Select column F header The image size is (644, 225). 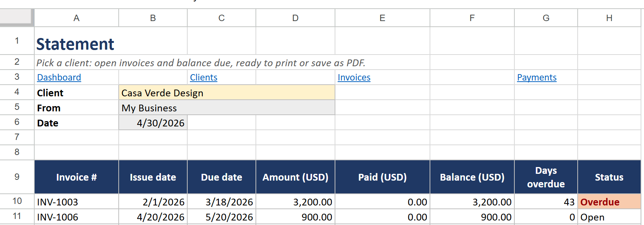472,18
